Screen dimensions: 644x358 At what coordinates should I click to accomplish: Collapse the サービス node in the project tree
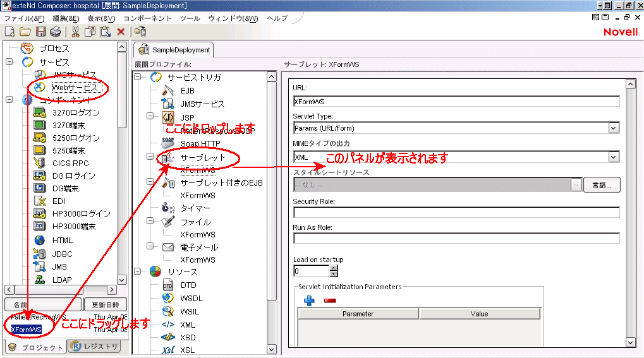click(9, 62)
